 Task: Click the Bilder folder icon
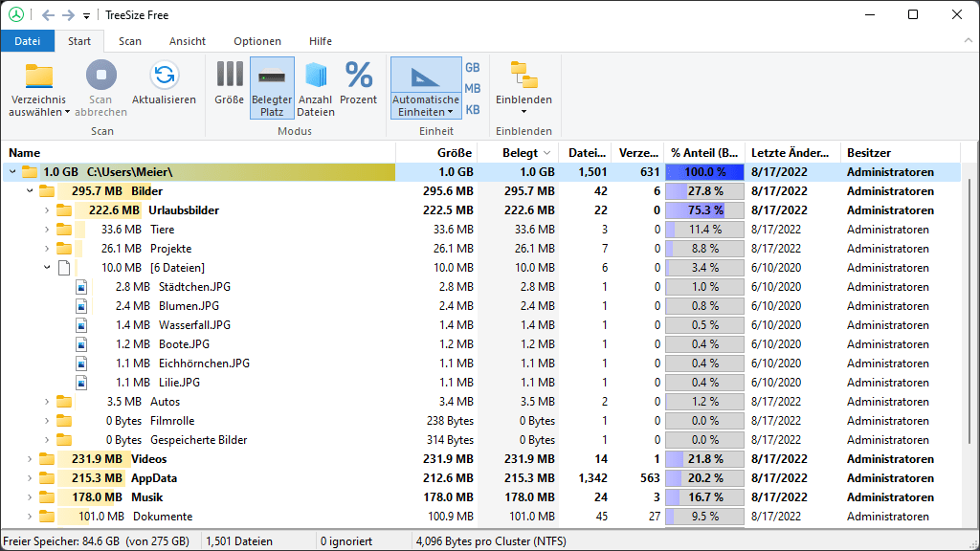47,191
